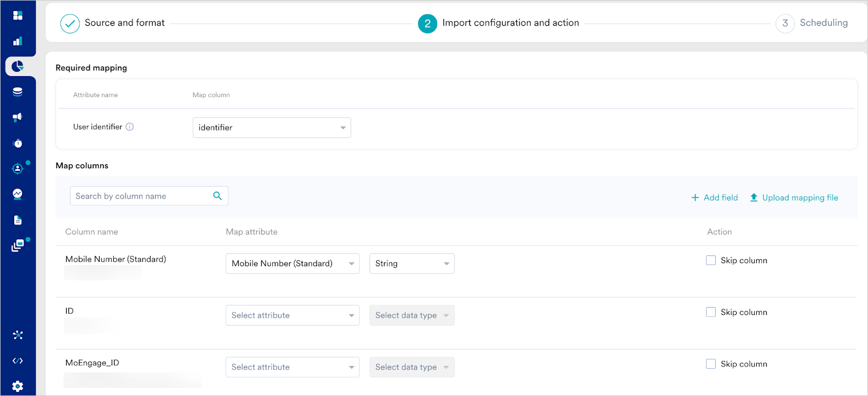Open the settings gear icon
868x396 pixels.
click(x=18, y=386)
